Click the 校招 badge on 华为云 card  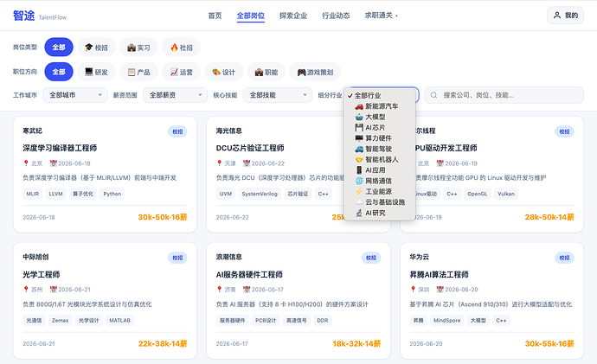click(564, 258)
